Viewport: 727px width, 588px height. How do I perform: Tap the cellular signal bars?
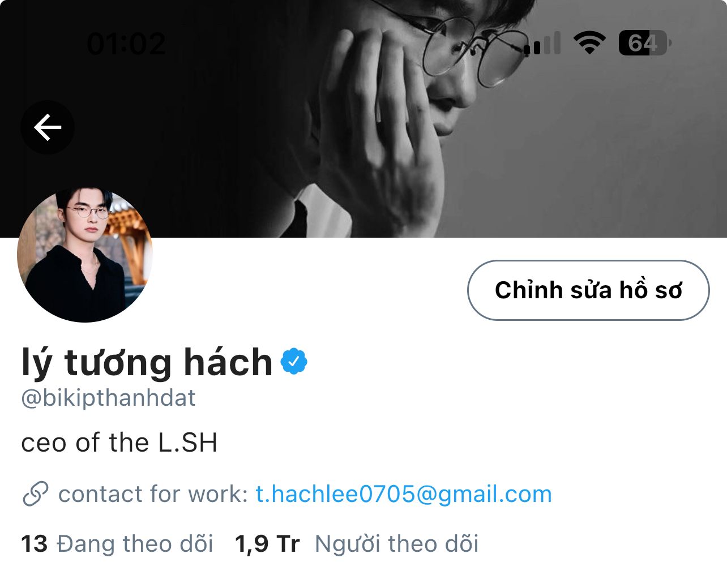tap(542, 43)
